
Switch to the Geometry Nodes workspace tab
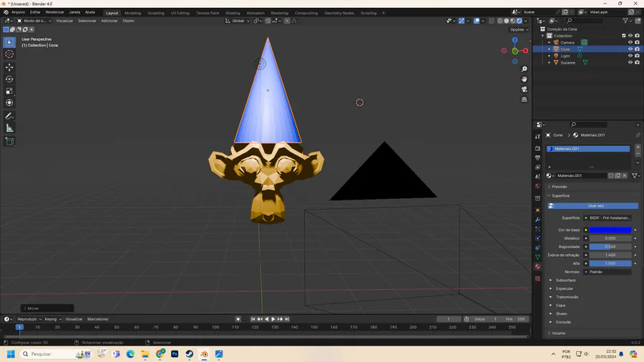tap(339, 13)
